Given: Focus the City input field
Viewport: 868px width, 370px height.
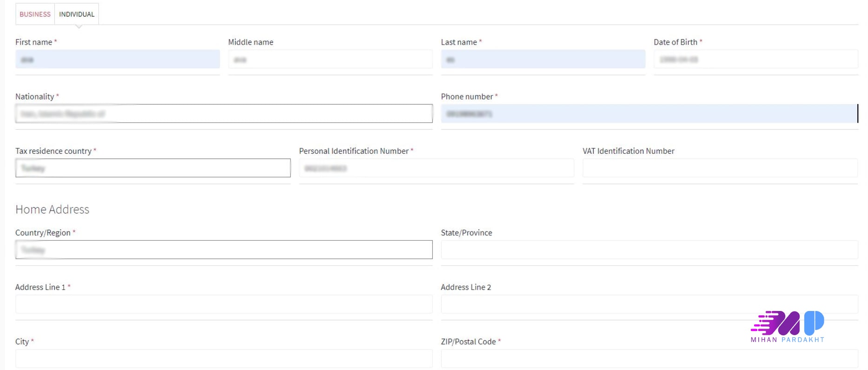Looking at the screenshot, I should pos(224,359).
